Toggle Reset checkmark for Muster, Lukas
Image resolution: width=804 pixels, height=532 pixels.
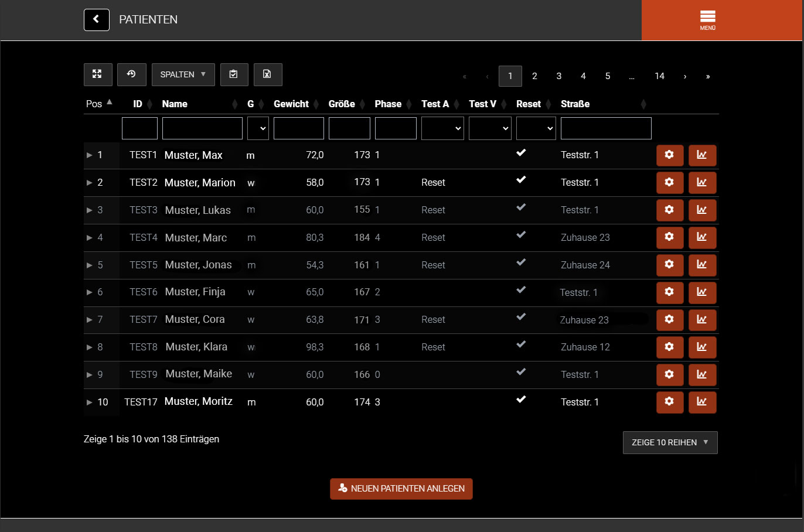pos(521,207)
